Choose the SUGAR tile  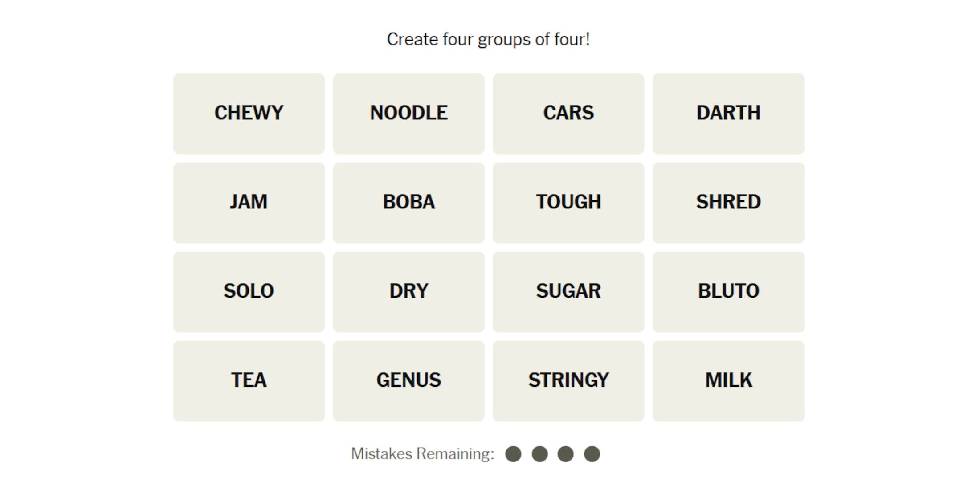[x=568, y=292]
